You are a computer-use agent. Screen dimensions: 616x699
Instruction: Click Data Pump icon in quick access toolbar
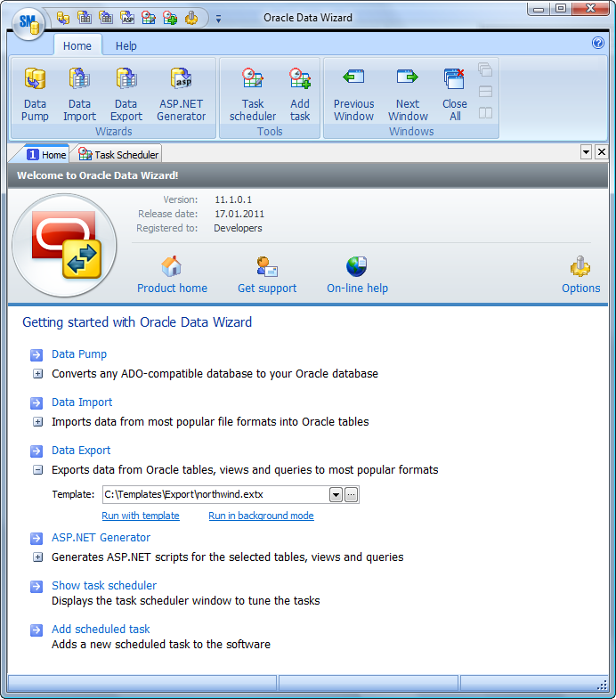63,18
